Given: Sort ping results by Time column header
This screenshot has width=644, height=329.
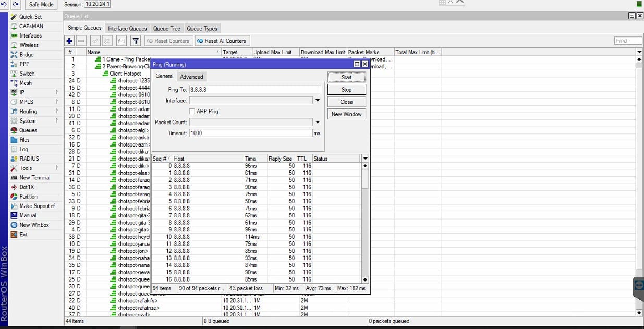Looking at the screenshot, I should pyautogui.click(x=255, y=159).
